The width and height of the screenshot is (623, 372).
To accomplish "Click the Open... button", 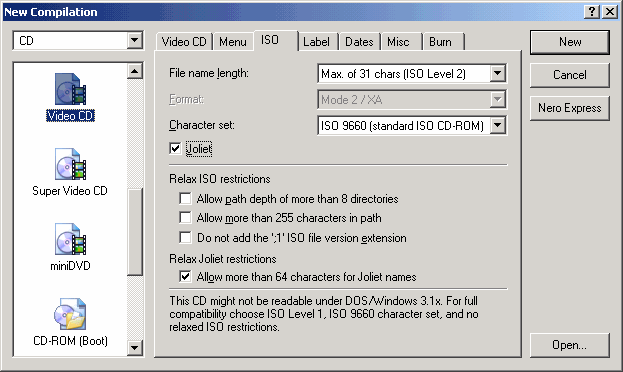I will tap(569, 345).
